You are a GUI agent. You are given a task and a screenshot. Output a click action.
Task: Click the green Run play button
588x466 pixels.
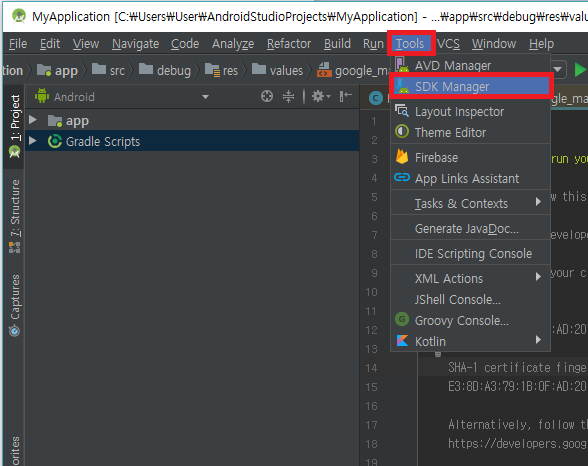click(x=580, y=70)
